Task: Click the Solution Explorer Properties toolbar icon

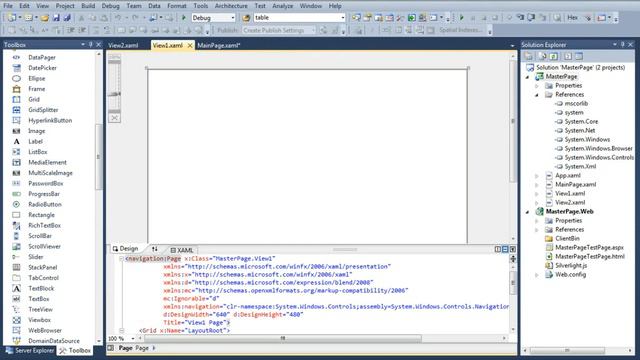Action: [529, 56]
